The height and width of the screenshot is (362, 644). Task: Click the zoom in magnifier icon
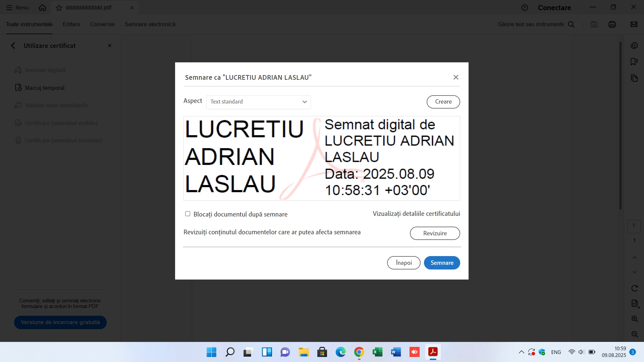(634, 319)
